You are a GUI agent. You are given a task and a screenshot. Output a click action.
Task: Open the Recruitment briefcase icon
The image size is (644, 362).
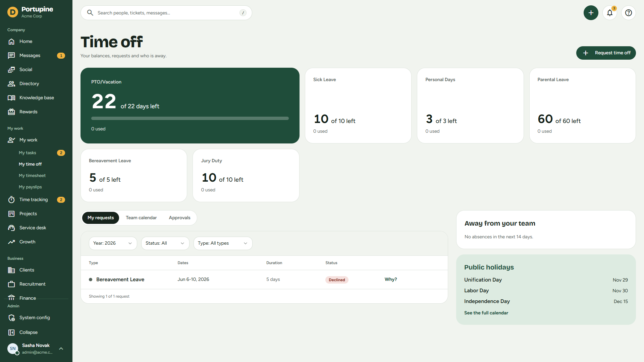(x=11, y=284)
